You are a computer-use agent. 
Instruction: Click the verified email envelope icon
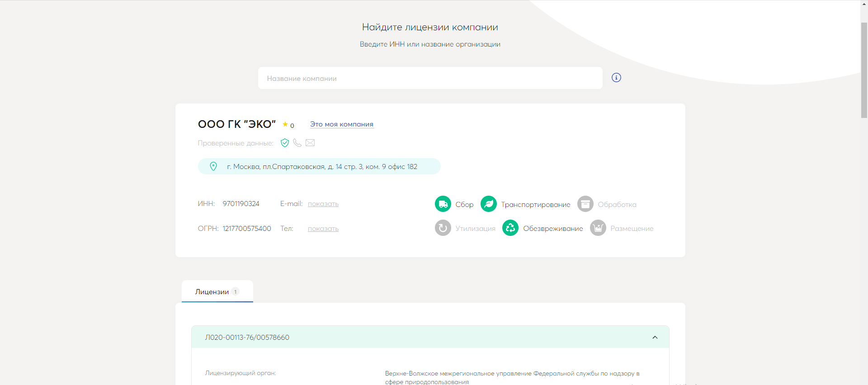(x=310, y=143)
